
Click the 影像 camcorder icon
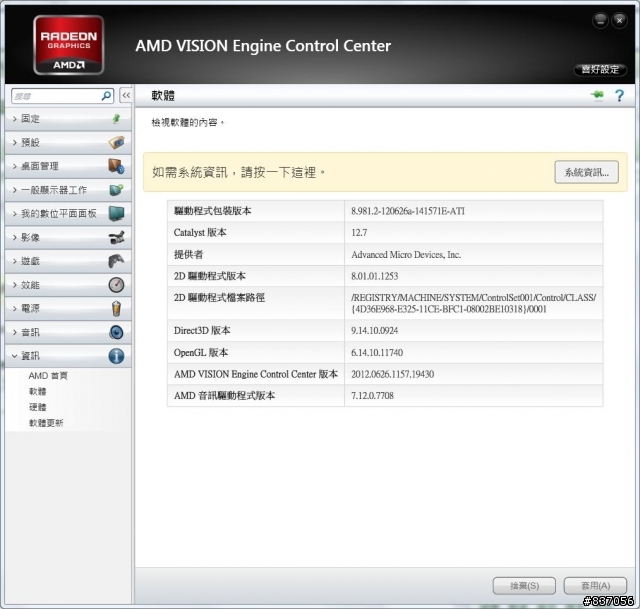click(x=116, y=237)
